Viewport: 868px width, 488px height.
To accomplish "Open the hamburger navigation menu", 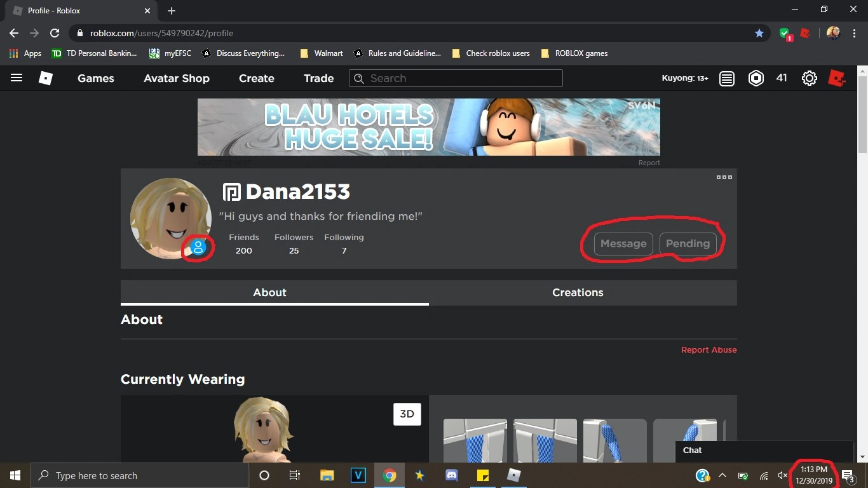I will 17,78.
